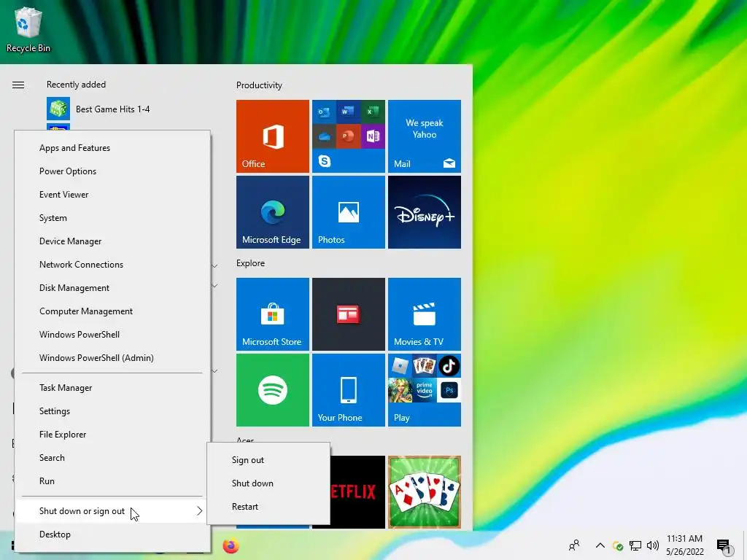Click Sign out in the submenu

[x=268, y=460]
